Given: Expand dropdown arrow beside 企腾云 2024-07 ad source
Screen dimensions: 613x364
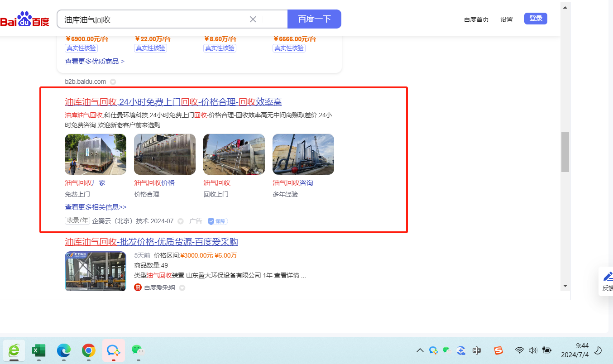Looking at the screenshot, I should click(x=181, y=221).
